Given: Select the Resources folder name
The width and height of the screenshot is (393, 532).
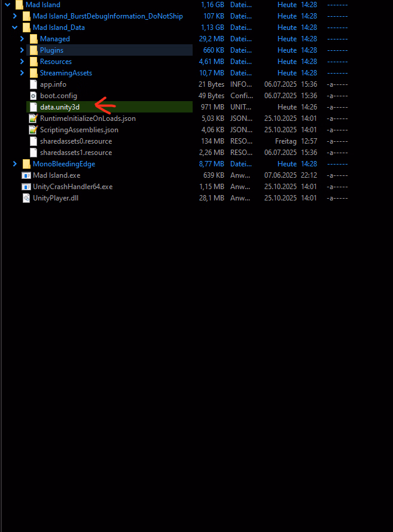Looking at the screenshot, I should point(56,62).
